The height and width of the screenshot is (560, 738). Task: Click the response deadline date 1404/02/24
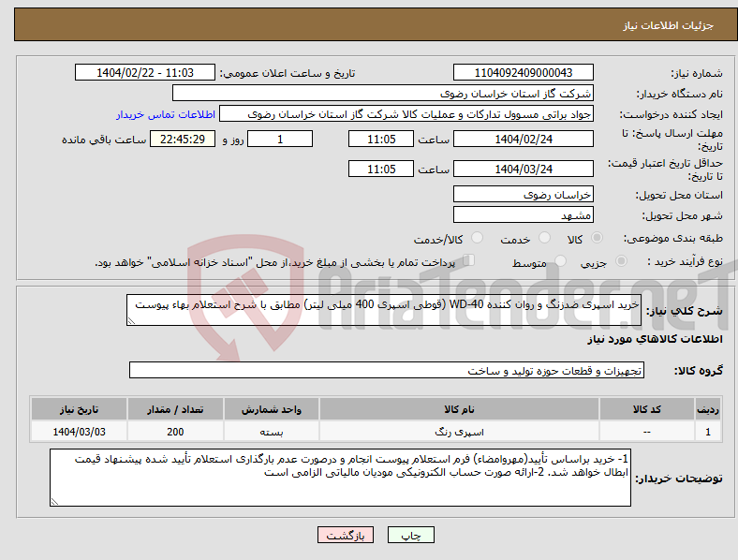pyautogui.click(x=524, y=139)
